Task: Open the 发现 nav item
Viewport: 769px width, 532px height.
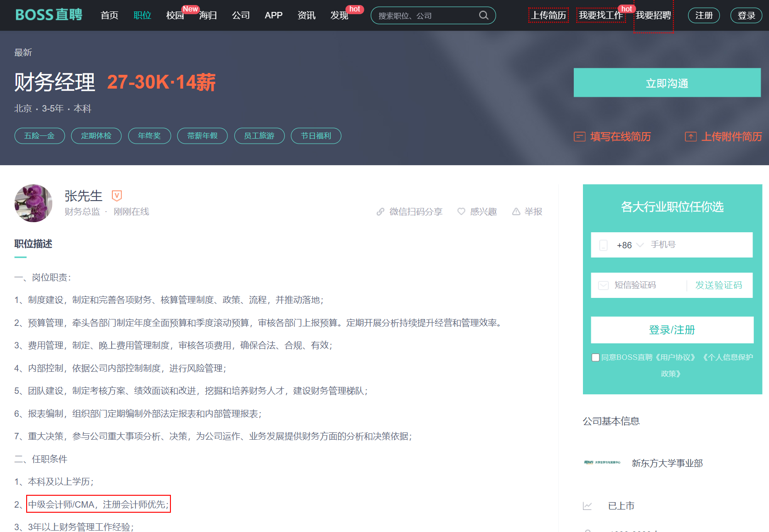Action: 339,15
